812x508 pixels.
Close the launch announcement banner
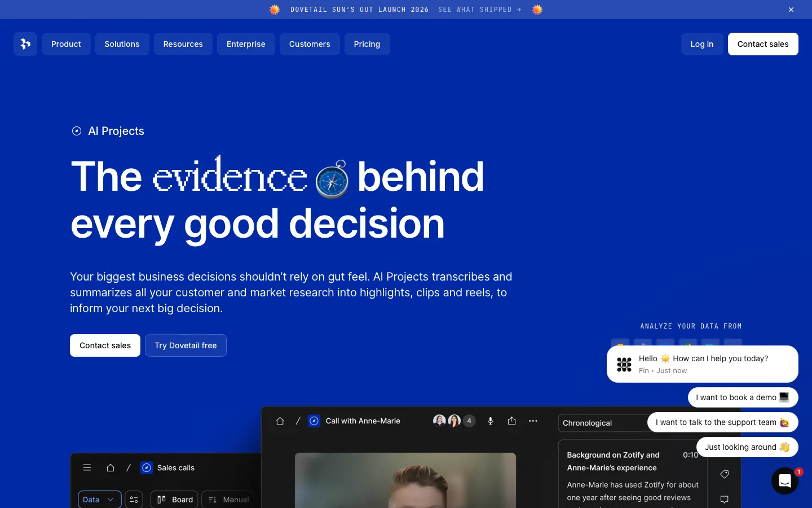[x=791, y=10]
